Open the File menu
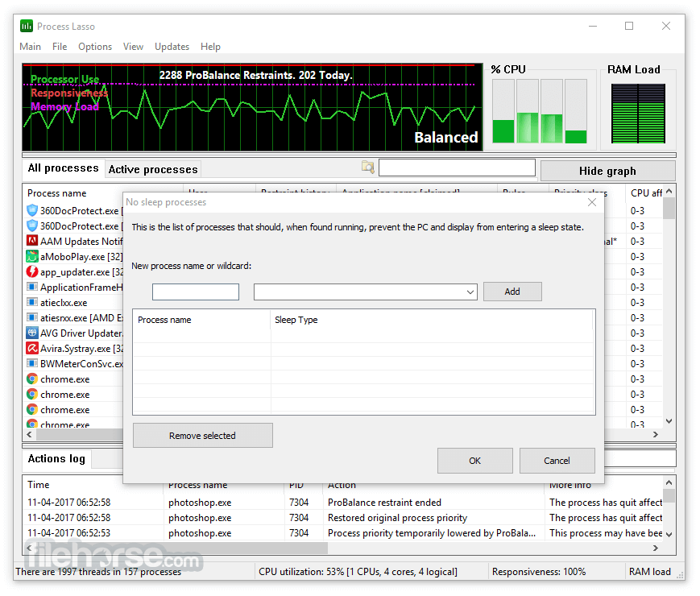The height and width of the screenshot is (596, 700). click(60, 47)
